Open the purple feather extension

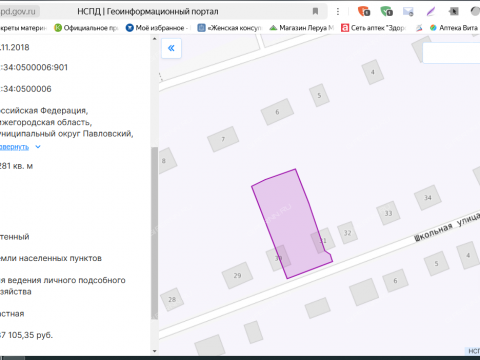pyautogui.click(x=431, y=11)
